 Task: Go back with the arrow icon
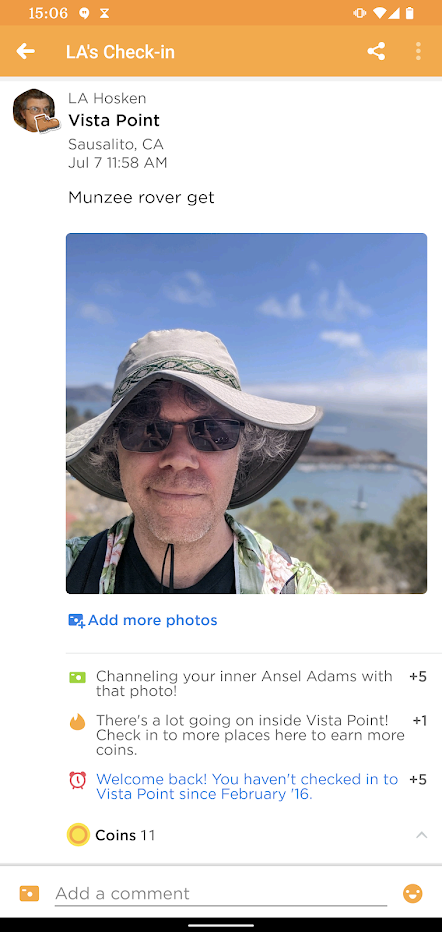tap(26, 51)
